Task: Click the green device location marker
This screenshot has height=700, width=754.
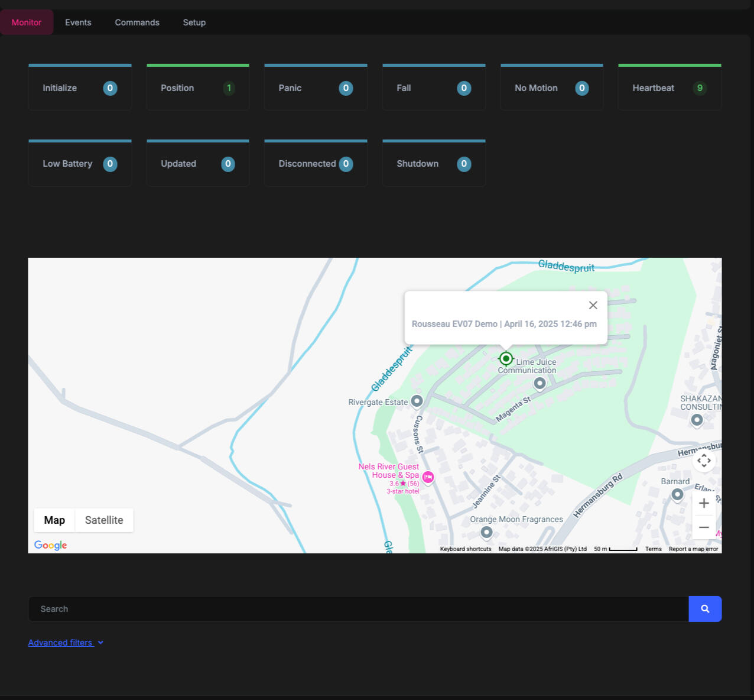Action: click(506, 358)
